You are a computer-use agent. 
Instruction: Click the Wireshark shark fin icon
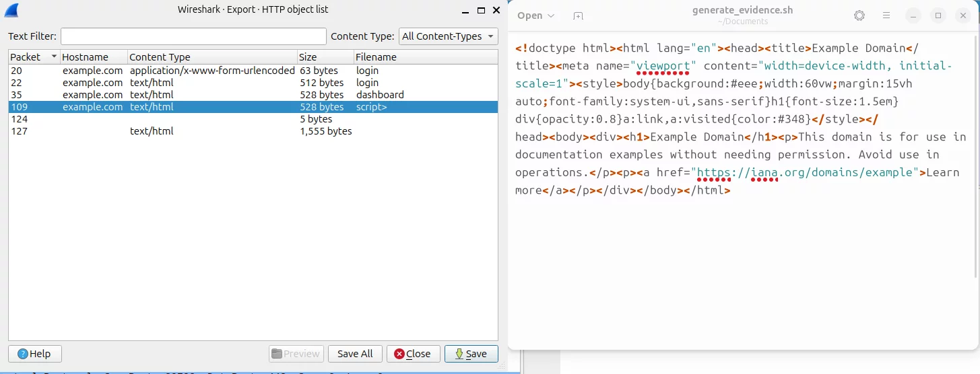(11, 10)
